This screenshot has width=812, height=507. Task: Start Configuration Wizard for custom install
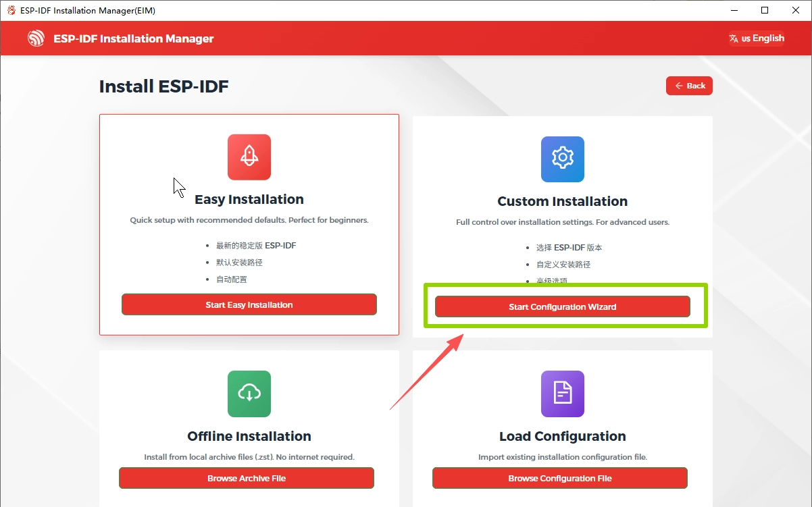563,306
